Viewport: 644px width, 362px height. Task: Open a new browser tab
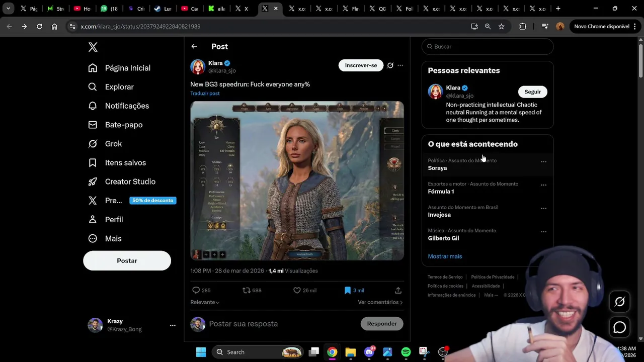click(558, 9)
